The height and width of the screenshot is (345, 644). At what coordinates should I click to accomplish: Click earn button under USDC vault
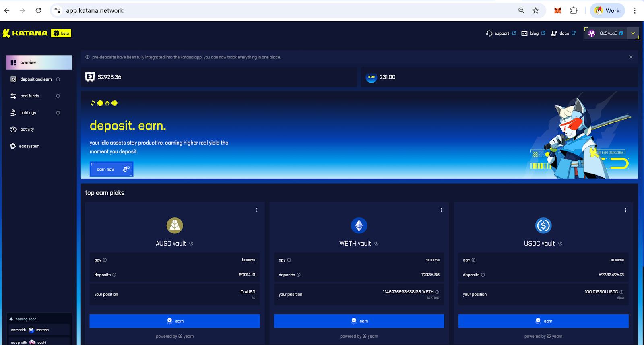pyautogui.click(x=543, y=321)
